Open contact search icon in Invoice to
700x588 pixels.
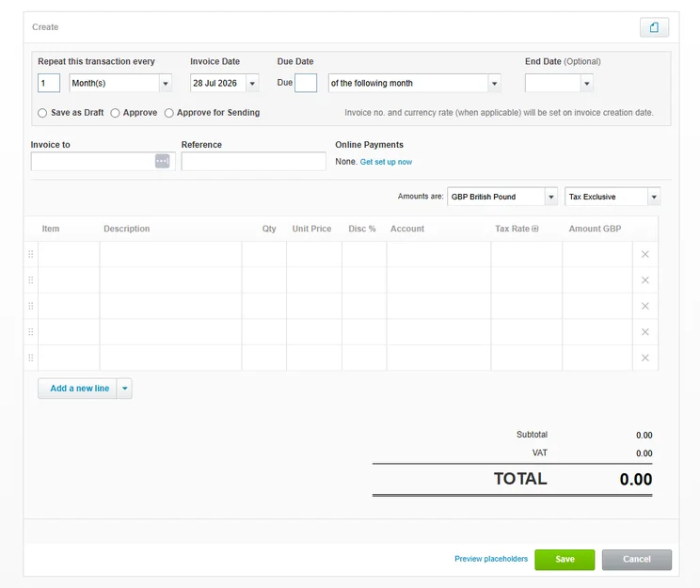(162, 161)
